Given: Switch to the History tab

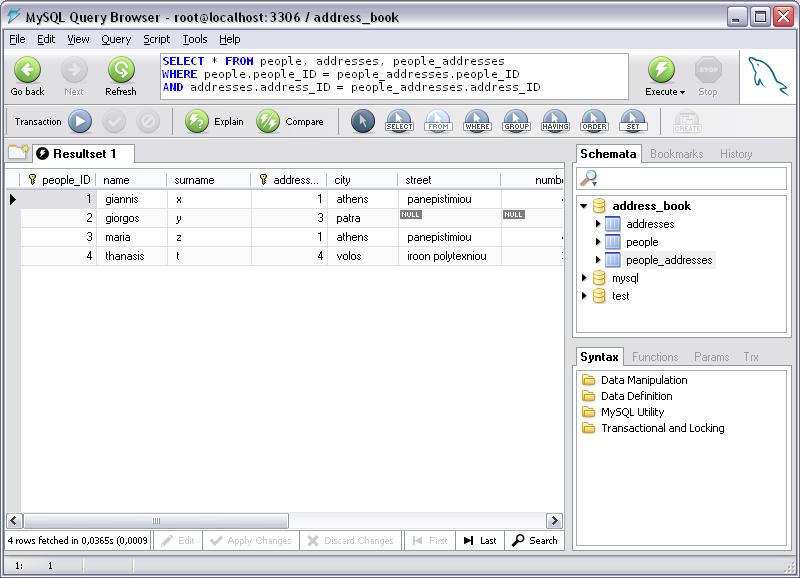Looking at the screenshot, I should coord(736,154).
